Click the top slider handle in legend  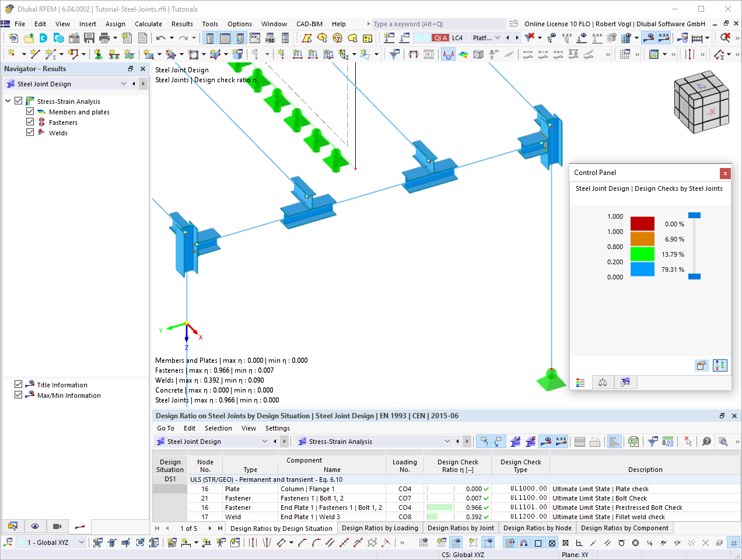click(694, 215)
